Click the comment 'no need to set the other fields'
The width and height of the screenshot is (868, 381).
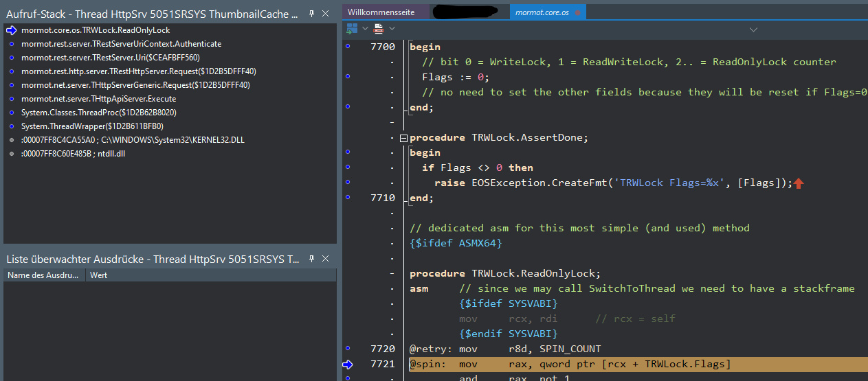click(645, 92)
